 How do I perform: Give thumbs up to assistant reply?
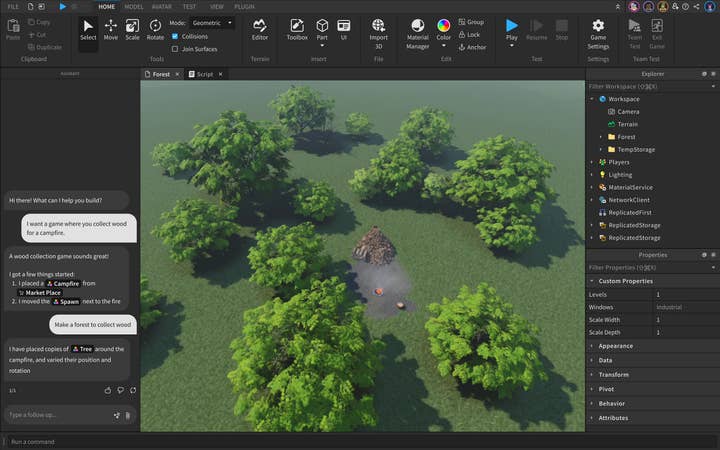(108, 390)
